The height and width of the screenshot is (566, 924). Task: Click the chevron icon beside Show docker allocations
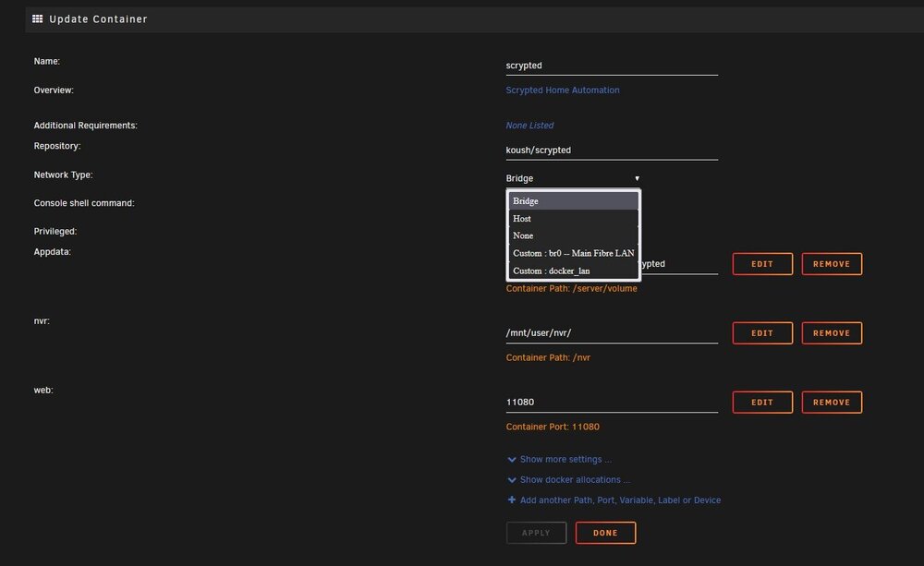(x=512, y=480)
